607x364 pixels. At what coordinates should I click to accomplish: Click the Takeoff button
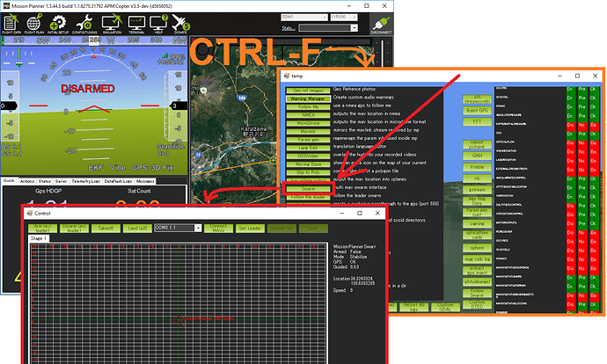(106, 229)
